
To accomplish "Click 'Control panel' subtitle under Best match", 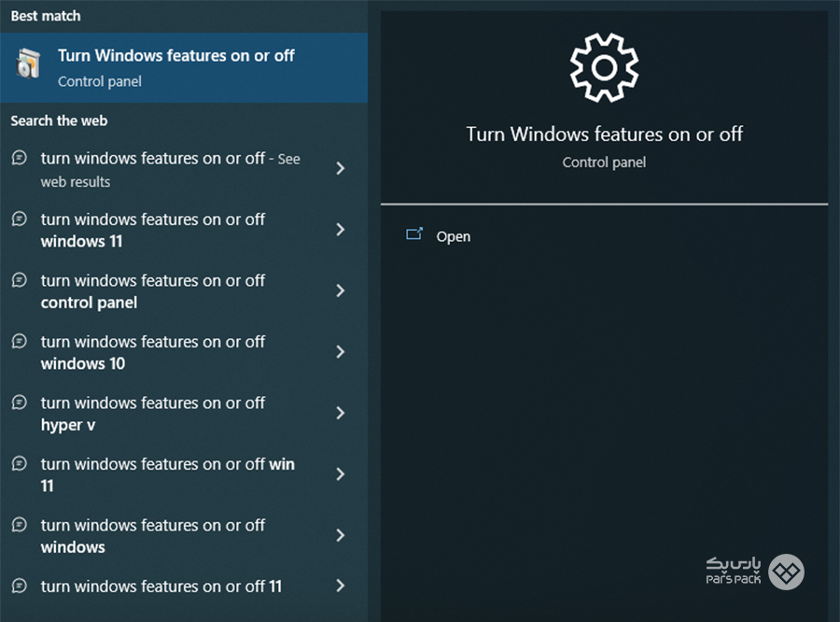I will pyautogui.click(x=100, y=81).
